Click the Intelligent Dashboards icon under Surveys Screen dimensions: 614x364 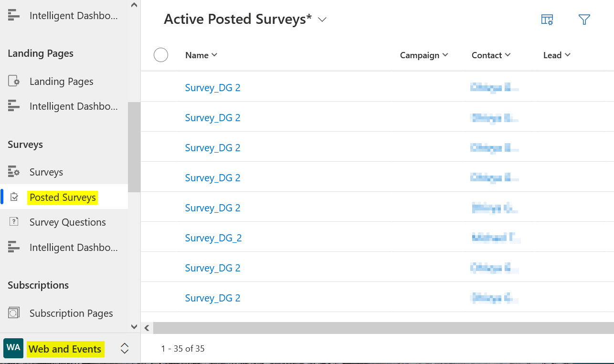pyautogui.click(x=14, y=247)
